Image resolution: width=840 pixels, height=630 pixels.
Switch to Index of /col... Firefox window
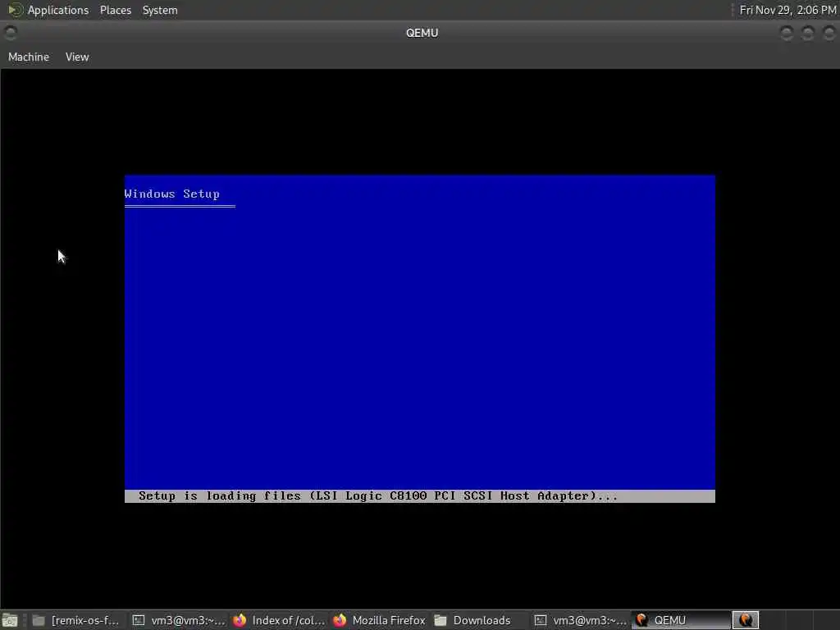[279, 620]
